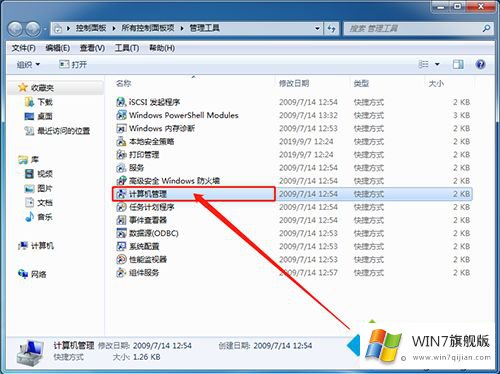Go back with the Back arrow button
This screenshot has height=374, width=500.
point(15,29)
